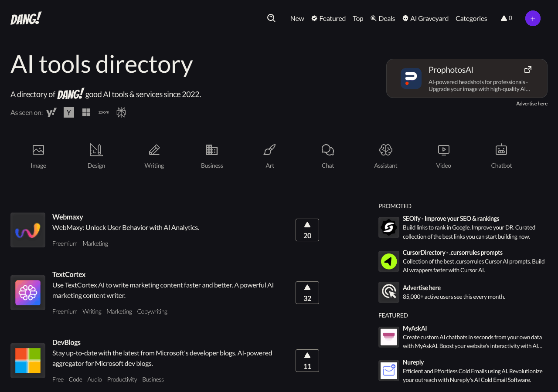This screenshot has height=392, width=558.
Task: Open SEOify promoted title link
Action: coord(451,219)
